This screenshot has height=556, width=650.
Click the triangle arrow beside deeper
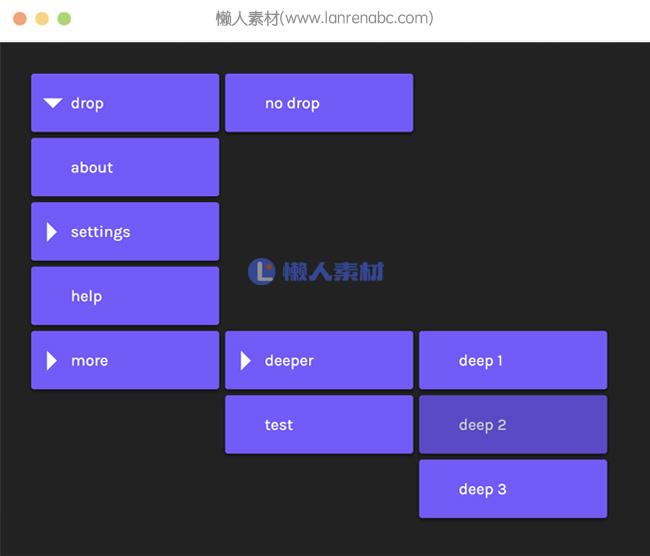click(245, 361)
